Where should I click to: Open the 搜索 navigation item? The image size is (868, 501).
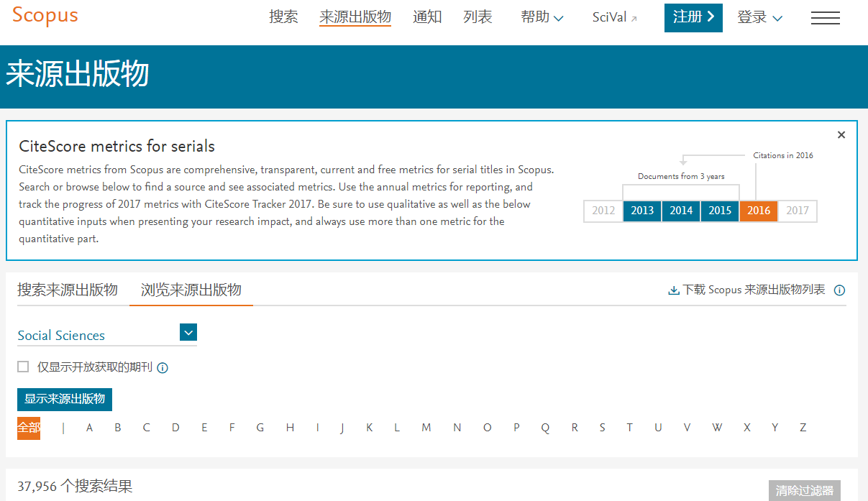pos(283,17)
